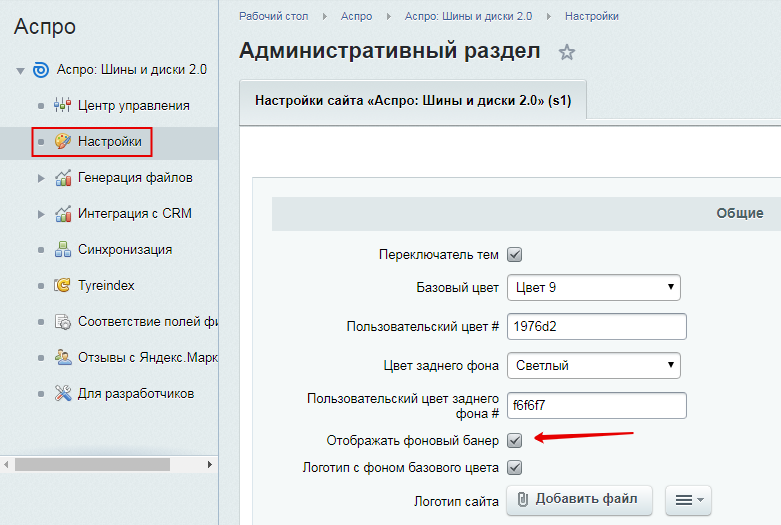The image size is (781, 525).
Task: Open Отзывы с Яндекс.Маркет menu item
Action: pos(147,358)
